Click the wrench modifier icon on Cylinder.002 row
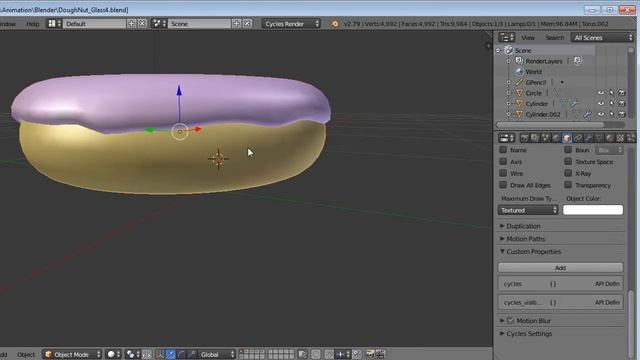The width and height of the screenshot is (640, 360). click(587, 114)
